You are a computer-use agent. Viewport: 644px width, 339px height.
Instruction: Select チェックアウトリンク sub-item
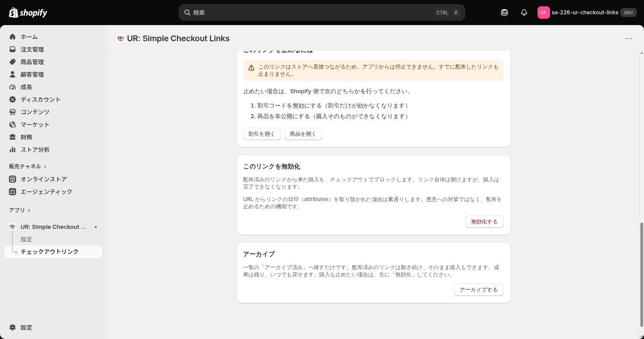click(x=53, y=252)
